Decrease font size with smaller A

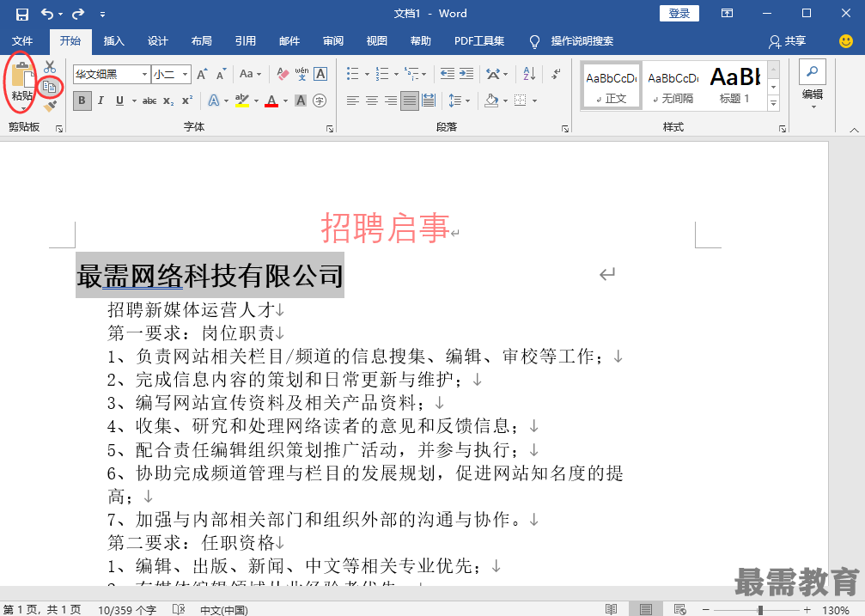(221, 74)
